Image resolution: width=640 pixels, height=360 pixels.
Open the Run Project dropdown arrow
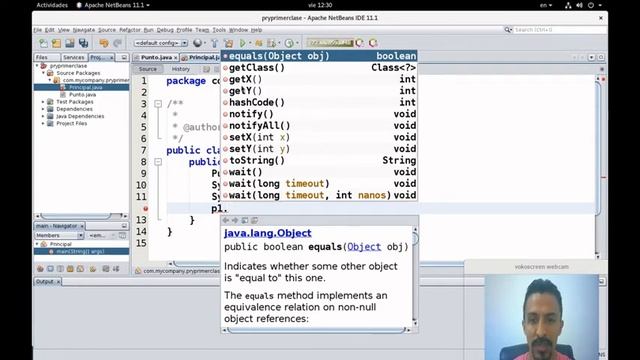[x=250, y=43]
